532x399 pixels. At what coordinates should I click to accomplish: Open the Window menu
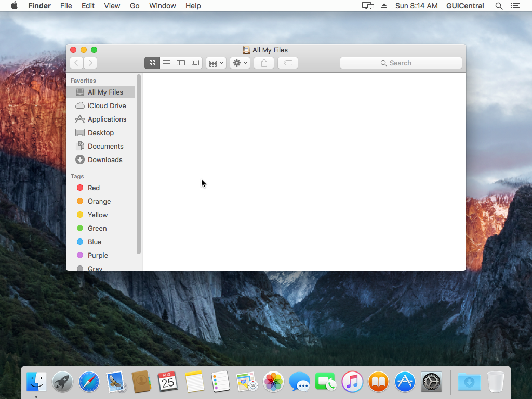coord(163,6)
